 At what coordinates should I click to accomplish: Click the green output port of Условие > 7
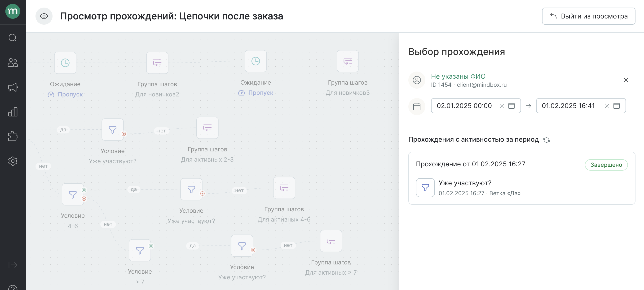[x=151, y=246]
